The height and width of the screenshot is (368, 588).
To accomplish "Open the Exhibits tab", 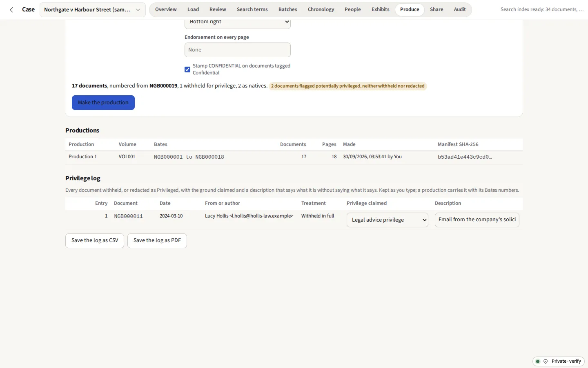I will coord(381,9).
